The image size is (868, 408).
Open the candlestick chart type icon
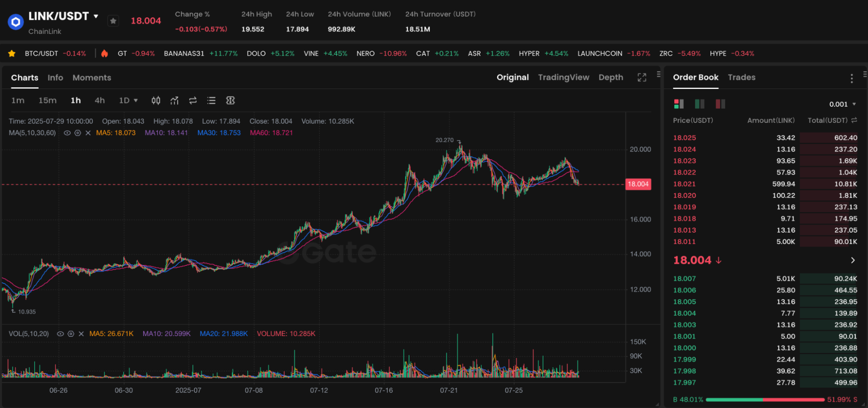pyautogui.click(x=156, y=101)
